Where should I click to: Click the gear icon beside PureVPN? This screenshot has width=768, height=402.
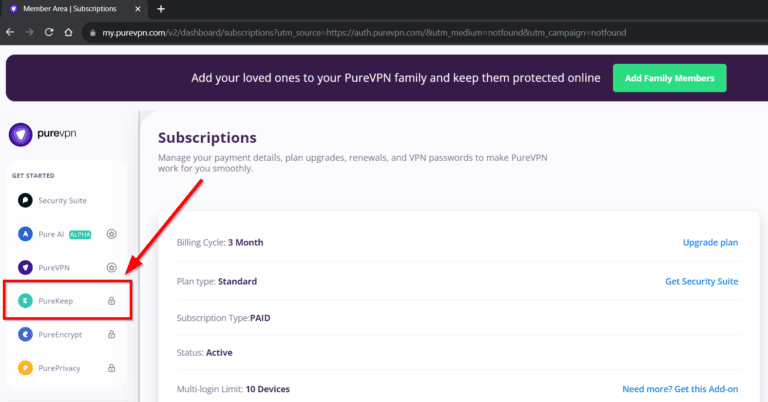click(x=112, y=267)
